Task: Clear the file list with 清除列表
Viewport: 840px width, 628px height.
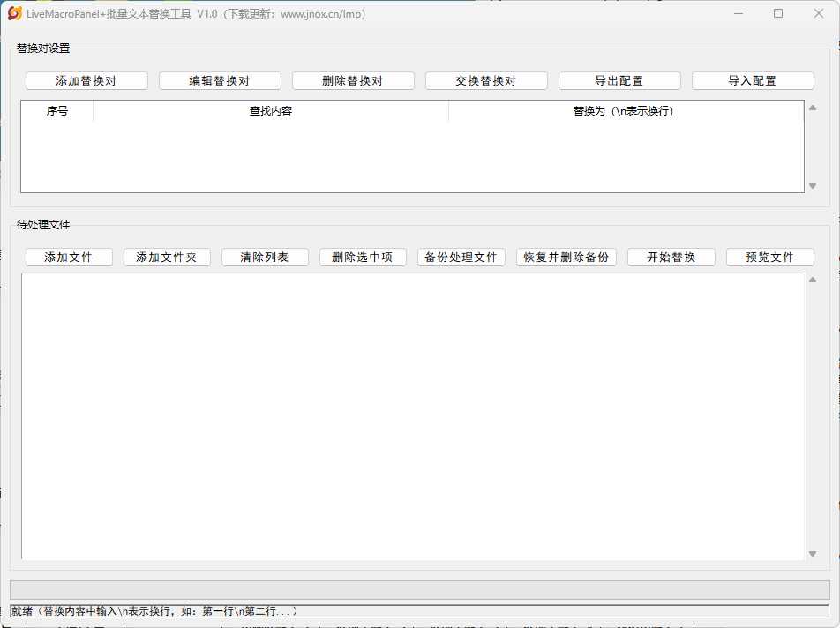Action: click(x=265, y=258)
